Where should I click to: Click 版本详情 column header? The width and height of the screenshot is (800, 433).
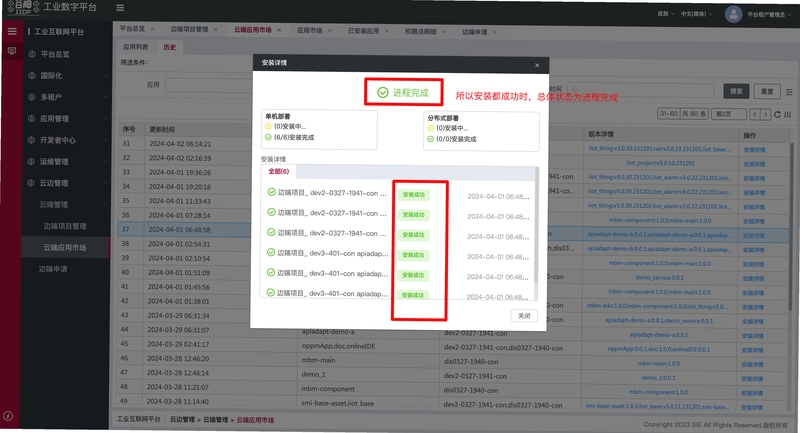tap(601, 134)
